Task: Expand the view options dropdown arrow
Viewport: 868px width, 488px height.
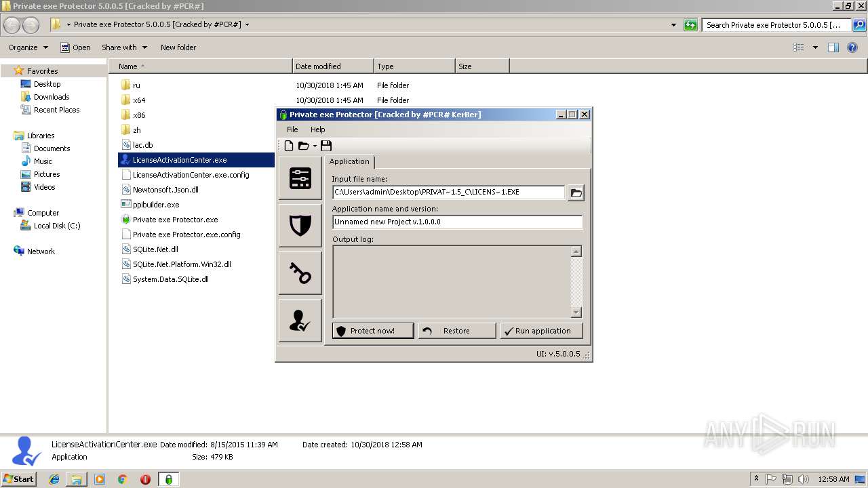Action: coord(815,47)
